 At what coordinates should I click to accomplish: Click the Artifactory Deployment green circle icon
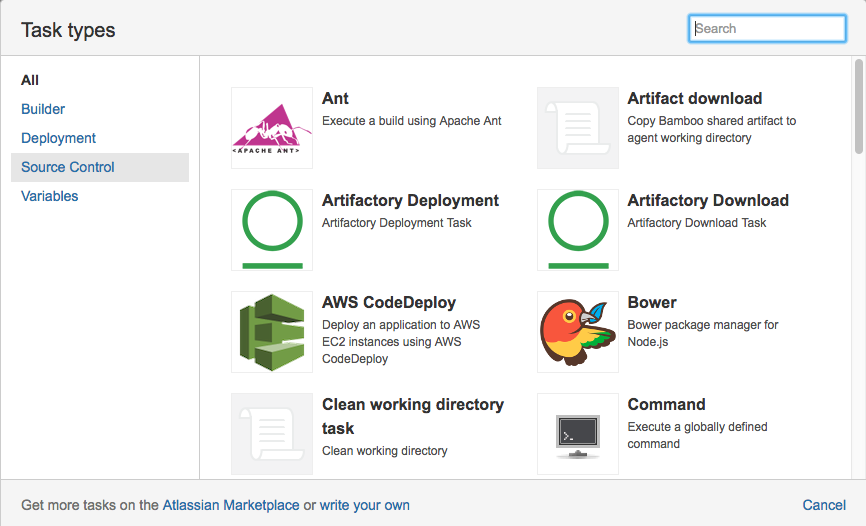(x=272, y=230)
